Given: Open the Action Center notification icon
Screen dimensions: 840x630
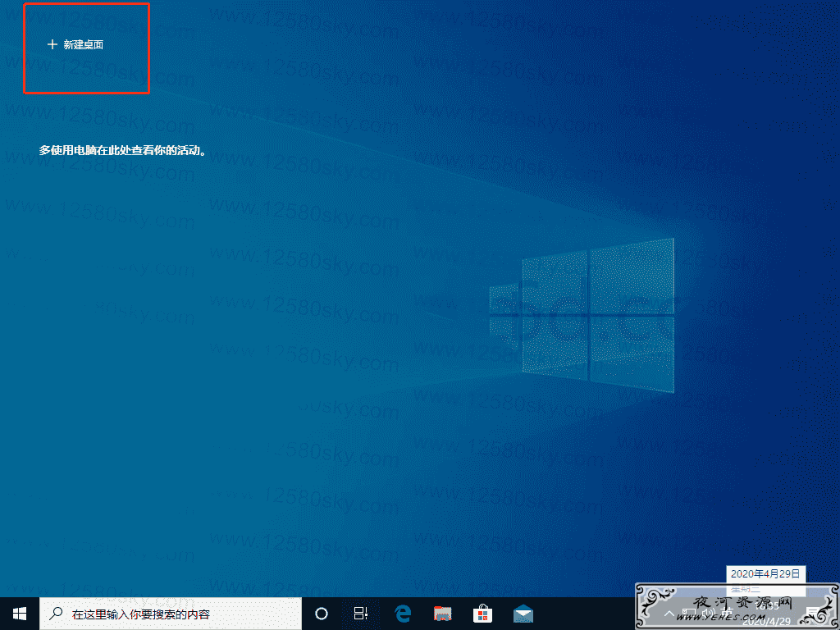Looking at the screenshot, I should pos(815,614).
